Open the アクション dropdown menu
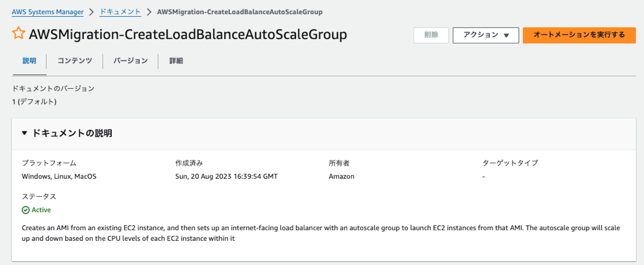 [x=485, y=35]
